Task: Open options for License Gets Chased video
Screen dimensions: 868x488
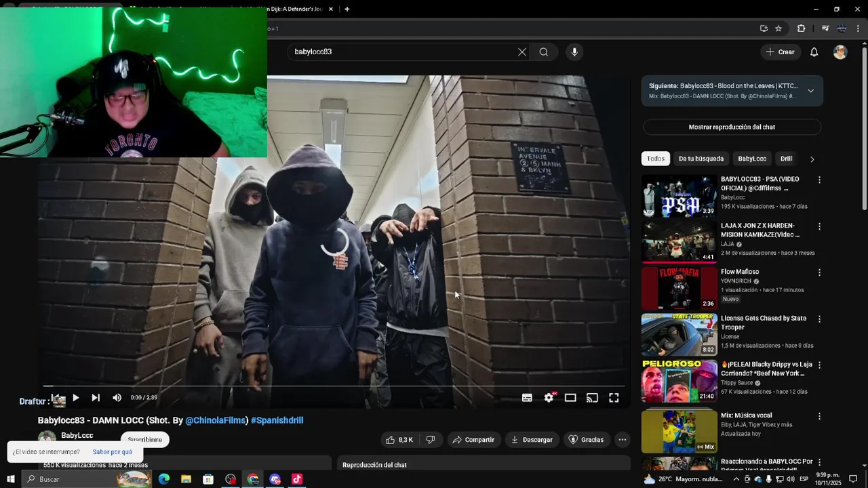Action: pos(819,319)
